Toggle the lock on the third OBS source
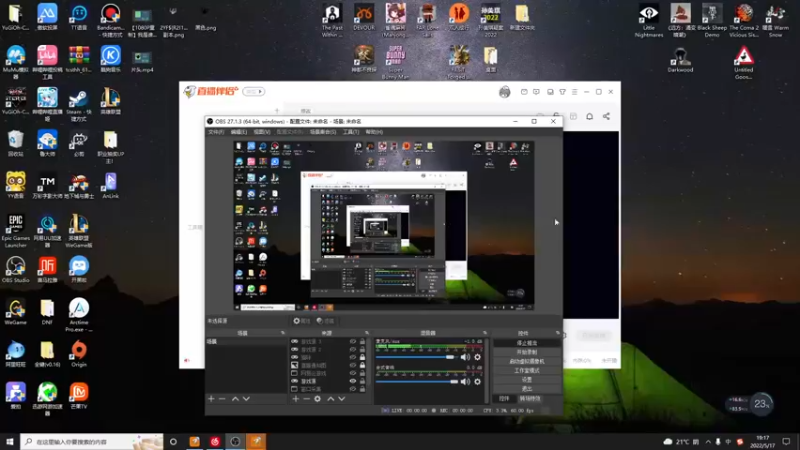Viewport: 800px width, 450px height. tap(362, 357)
